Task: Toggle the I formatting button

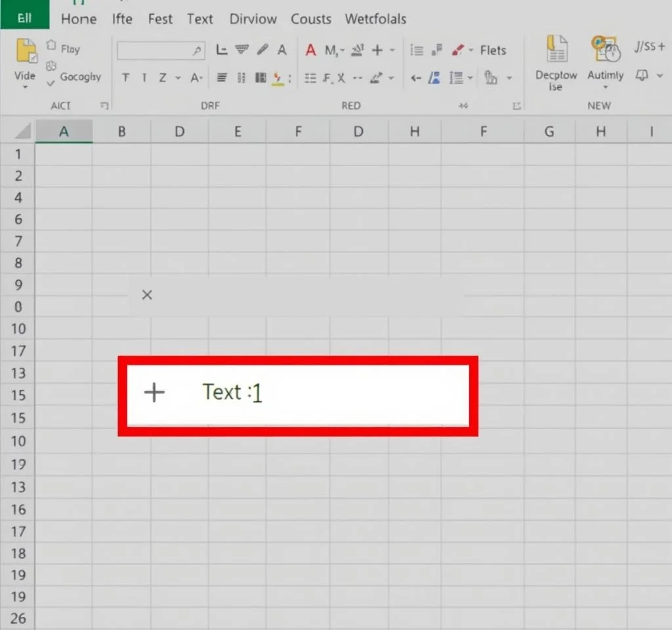Action: coord(144,78)
